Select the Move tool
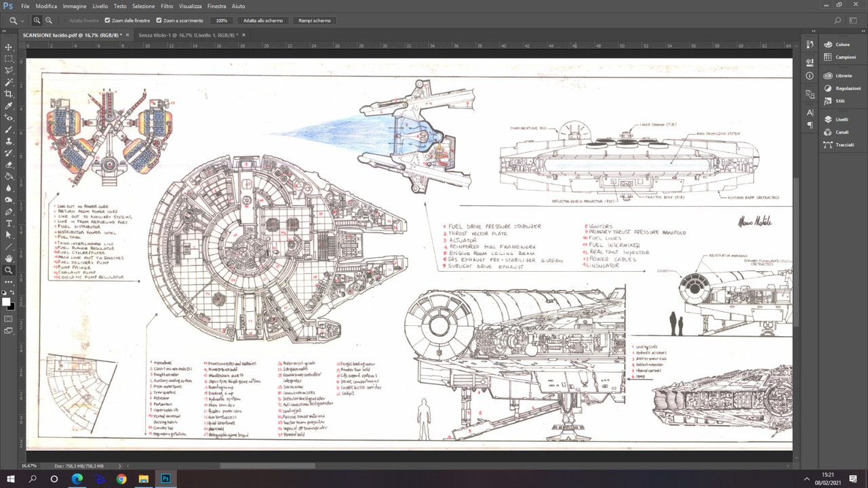 pyautogui.click(x=9, y=47)
